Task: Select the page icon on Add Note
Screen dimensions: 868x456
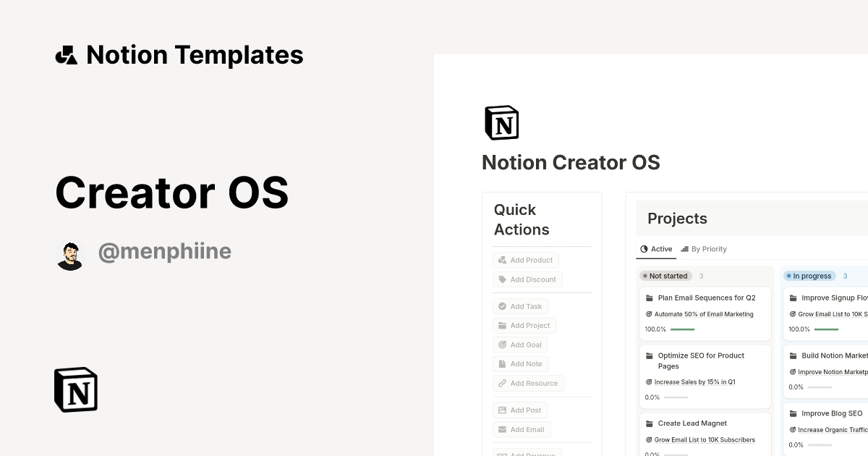Action: coord(501,364)
